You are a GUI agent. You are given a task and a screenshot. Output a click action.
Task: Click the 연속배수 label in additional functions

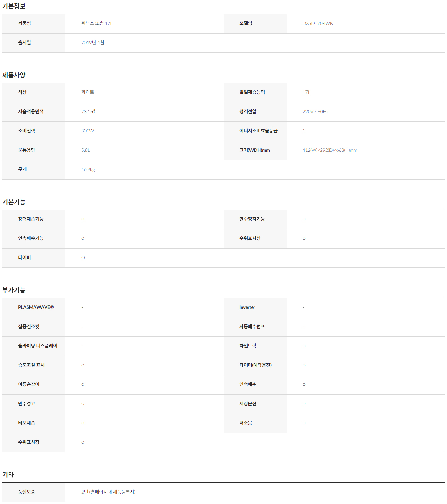coord(248,384)
